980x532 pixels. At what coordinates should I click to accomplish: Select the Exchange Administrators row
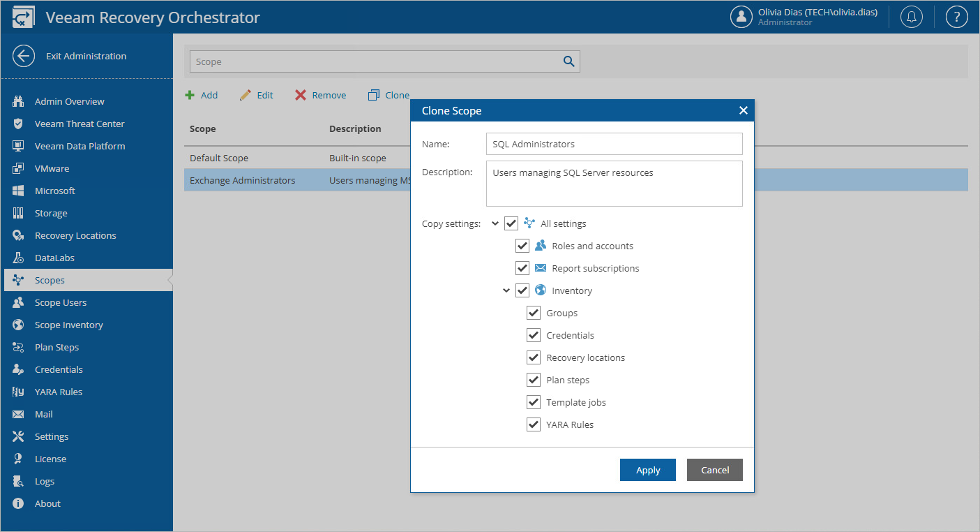576,180
